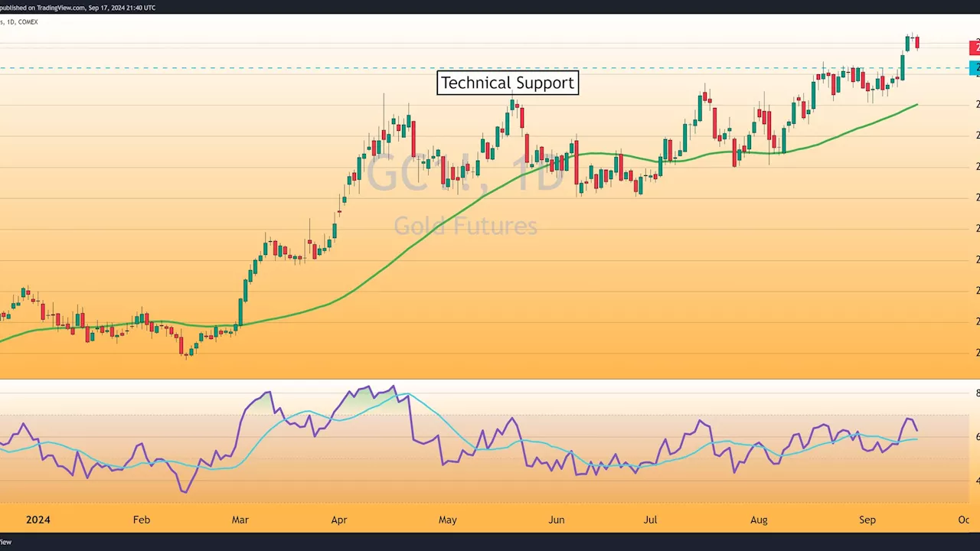Click the Jul label on time axis
The height and width of the screenshot is (551, 980).
click(x=650, y=520)
